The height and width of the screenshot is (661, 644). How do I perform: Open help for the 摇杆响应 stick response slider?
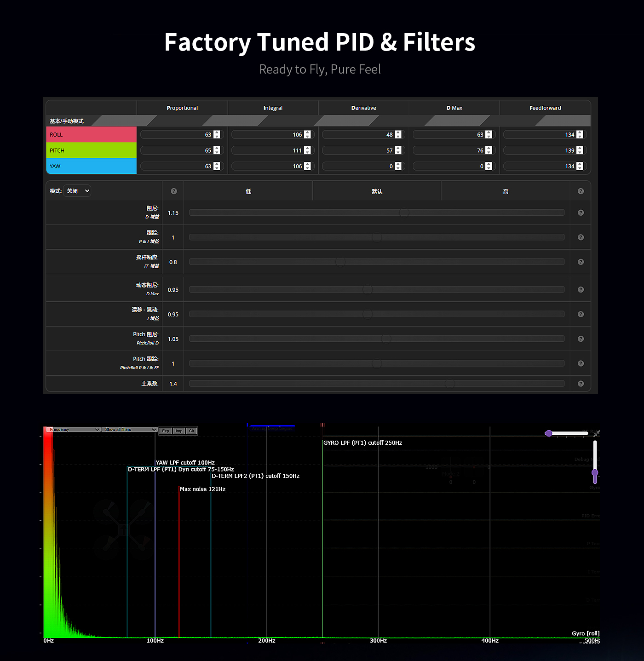pos(581,262)
